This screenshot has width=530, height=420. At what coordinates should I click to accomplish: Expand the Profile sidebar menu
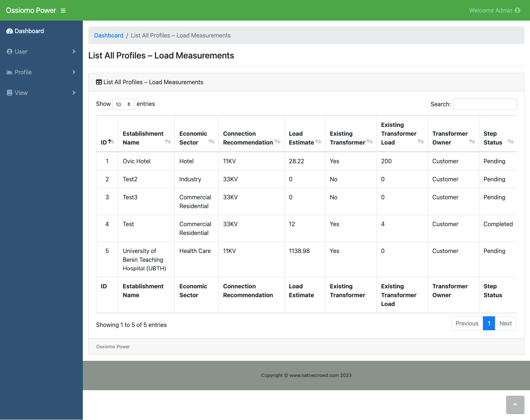click(41, 72)
